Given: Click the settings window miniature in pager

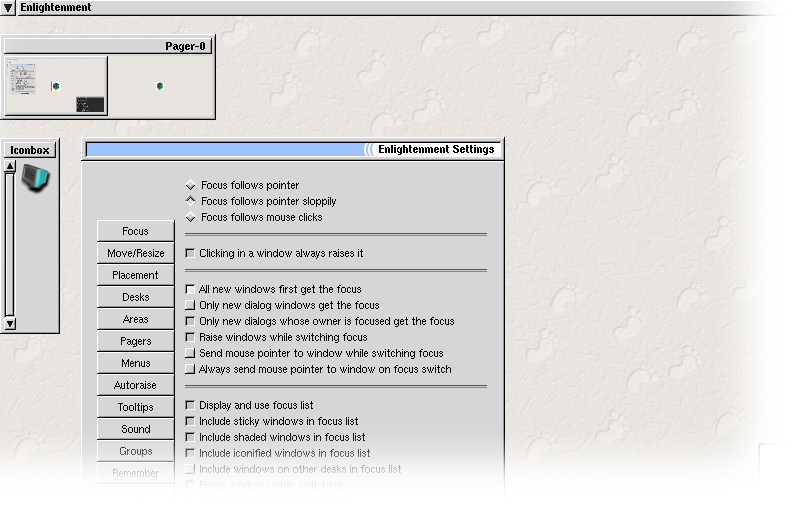Looking at the screenshot, I should (22, 78).
